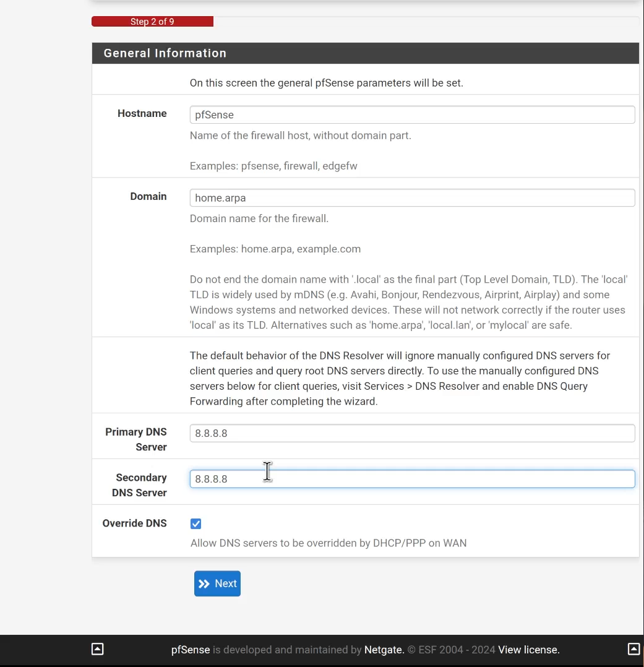Click 'Allow DNS servers to be overridden' text

(x=328, y=543)
